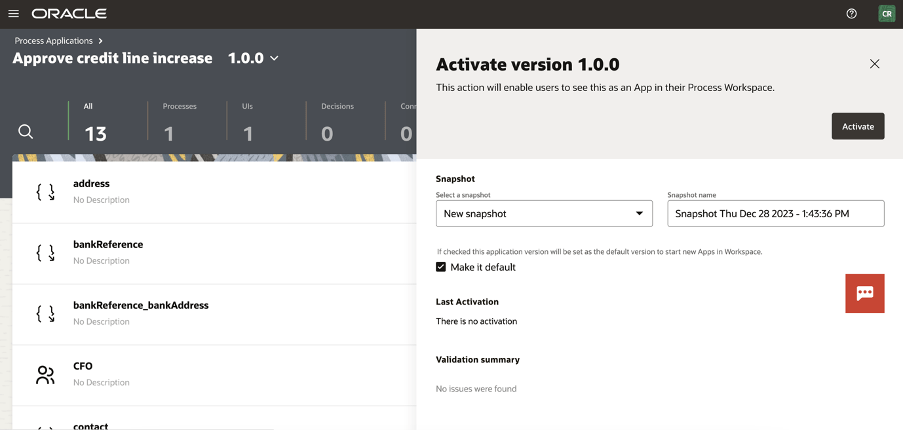Switch to the Processes tab
This screenshot has height=430, width=904.
tap(179, 123)
